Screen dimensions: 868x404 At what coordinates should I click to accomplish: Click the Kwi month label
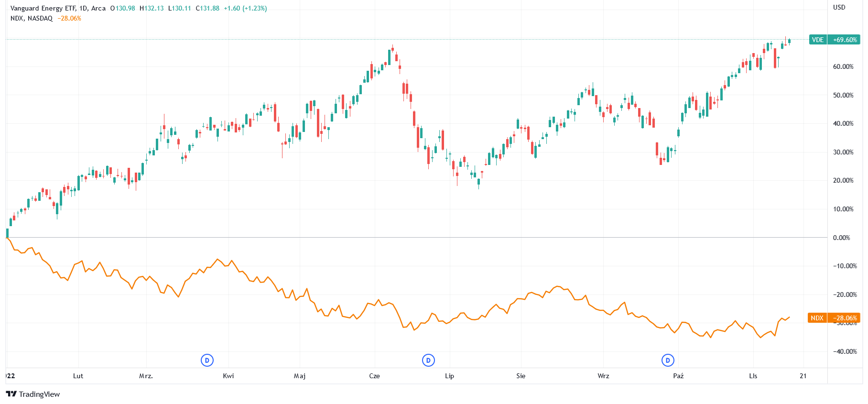228,376
